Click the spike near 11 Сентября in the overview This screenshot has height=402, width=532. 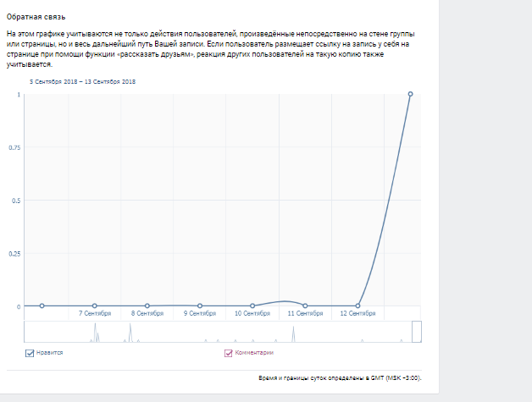click(x=293, y=333)
